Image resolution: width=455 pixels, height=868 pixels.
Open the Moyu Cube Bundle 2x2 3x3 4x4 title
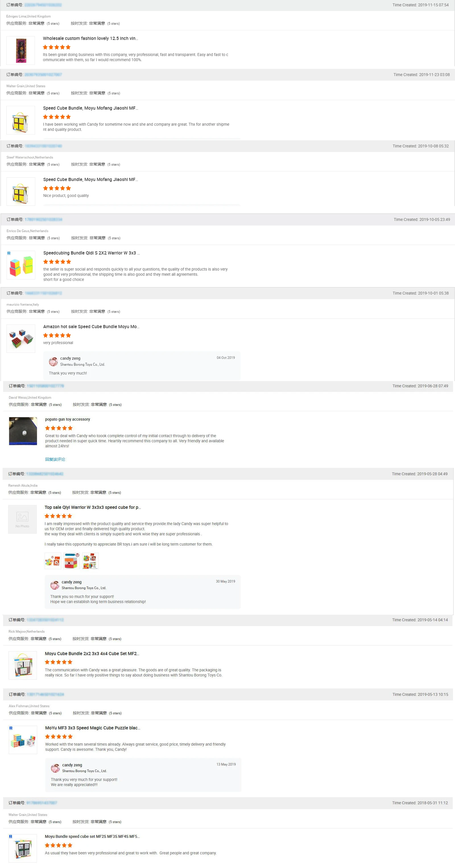point(92,653)
